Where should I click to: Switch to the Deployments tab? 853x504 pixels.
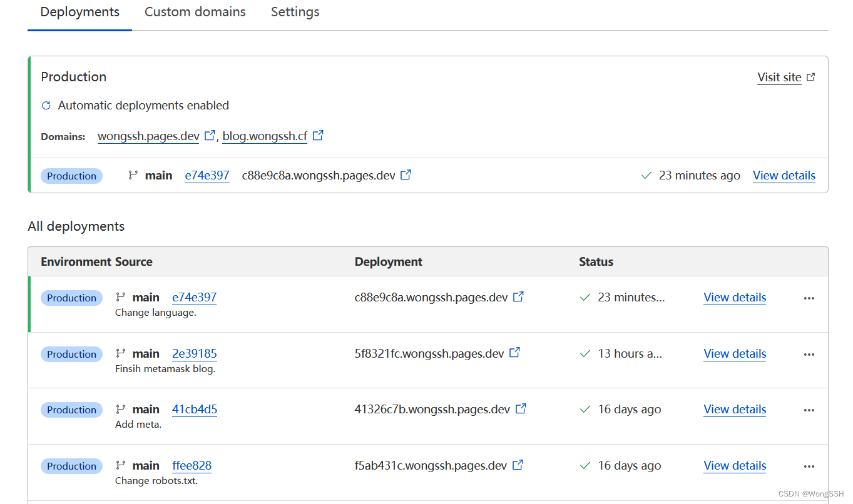(79, 12)
